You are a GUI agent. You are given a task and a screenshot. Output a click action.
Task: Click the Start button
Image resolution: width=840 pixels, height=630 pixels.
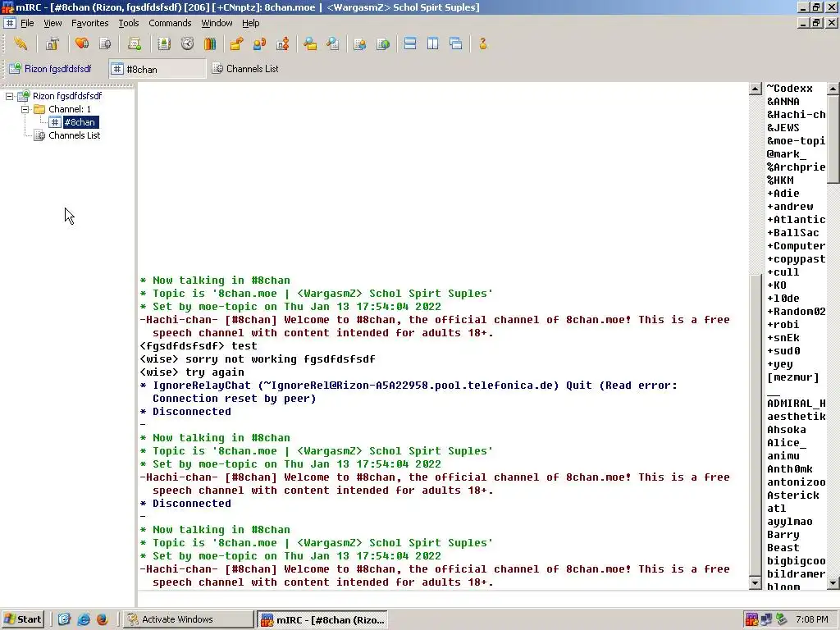22,619
